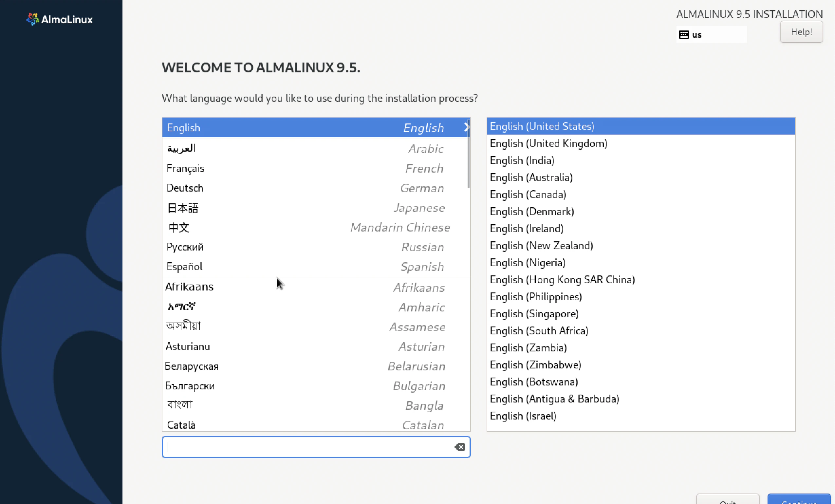The width and height of the screenshot is (835, 504).
Task: Select English in the language list
Action: 316,127
